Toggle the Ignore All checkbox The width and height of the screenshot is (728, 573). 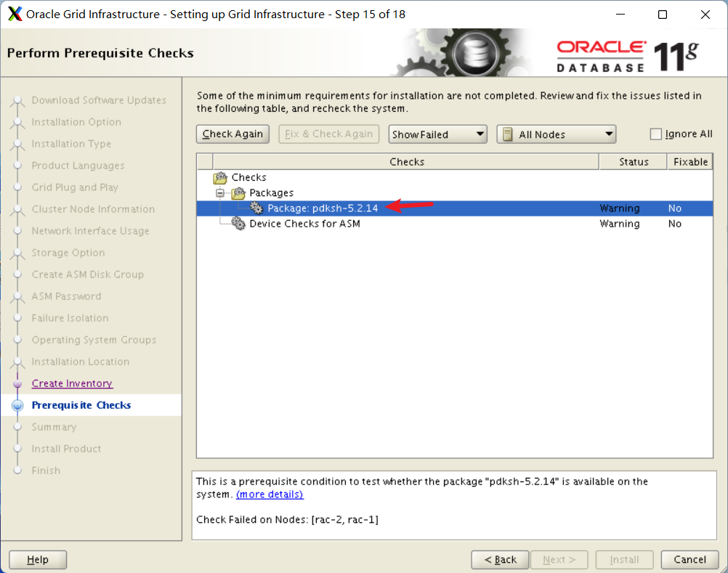coord(655,134)
